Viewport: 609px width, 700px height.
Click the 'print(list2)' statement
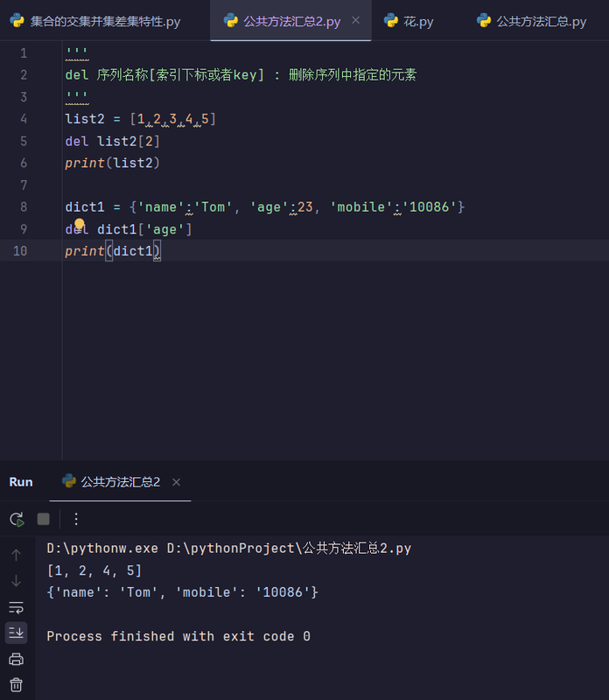(x=113, y=163)
